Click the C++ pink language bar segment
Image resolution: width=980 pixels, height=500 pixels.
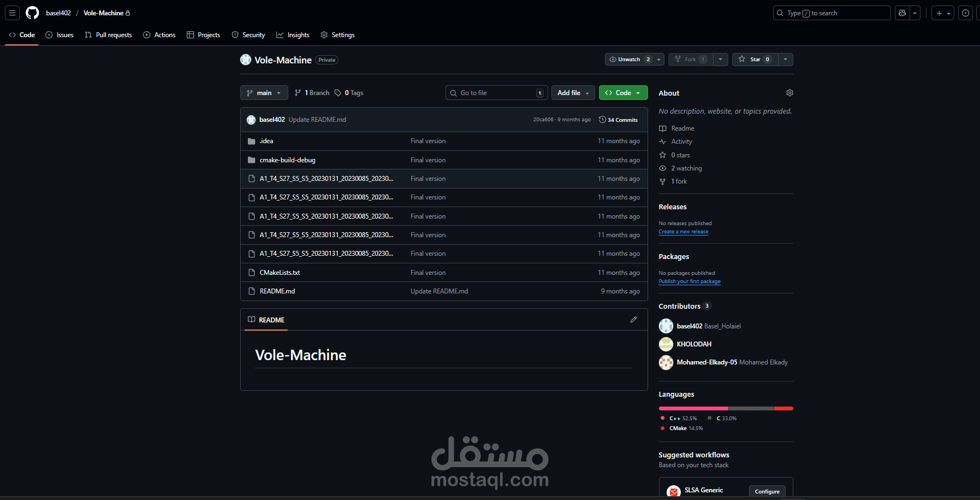coord(693,408)
